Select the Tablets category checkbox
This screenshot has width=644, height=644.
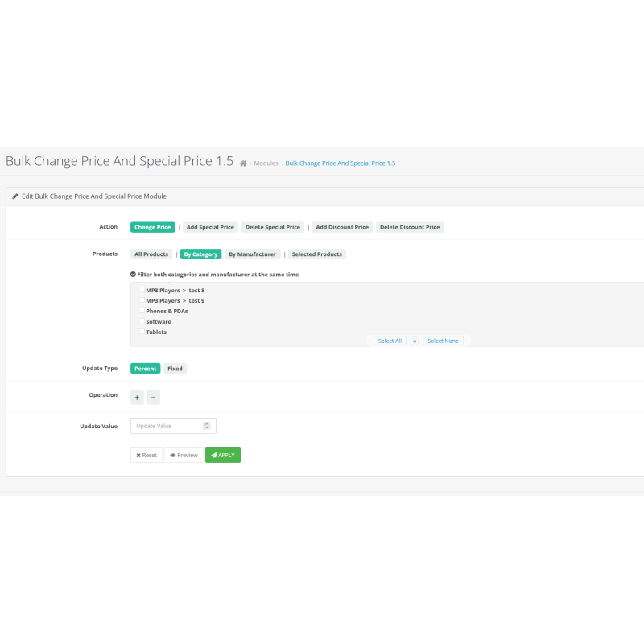(x=142, y=332)
